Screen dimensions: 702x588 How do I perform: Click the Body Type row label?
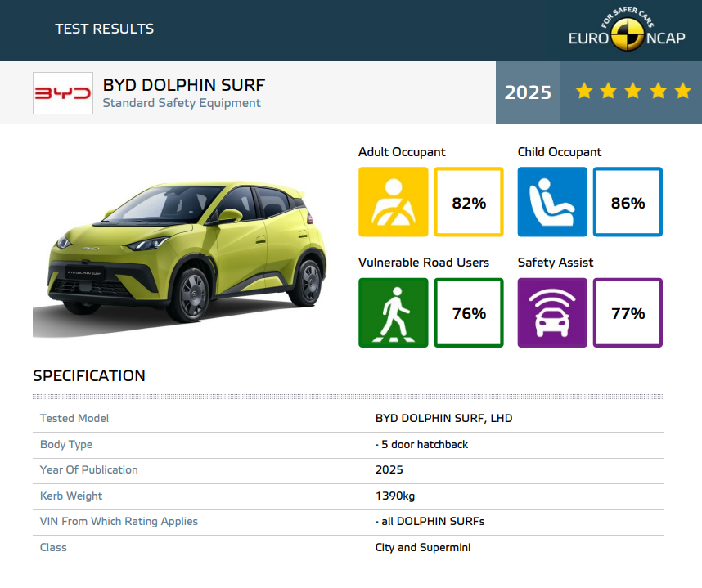pyautogui.click(x=66, y=444)
